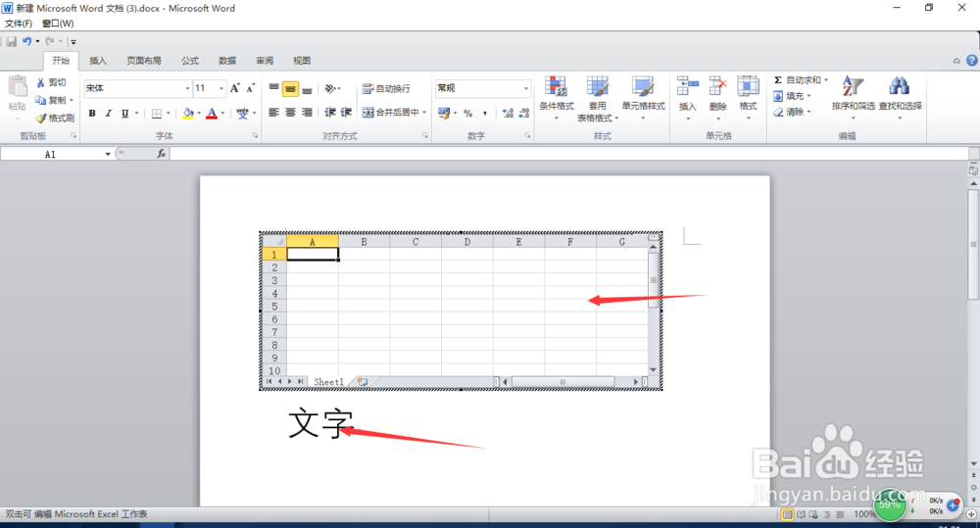Open the 宋体 font name dropdown
Viewport: 980px width, 528px height.
point(187,89)
